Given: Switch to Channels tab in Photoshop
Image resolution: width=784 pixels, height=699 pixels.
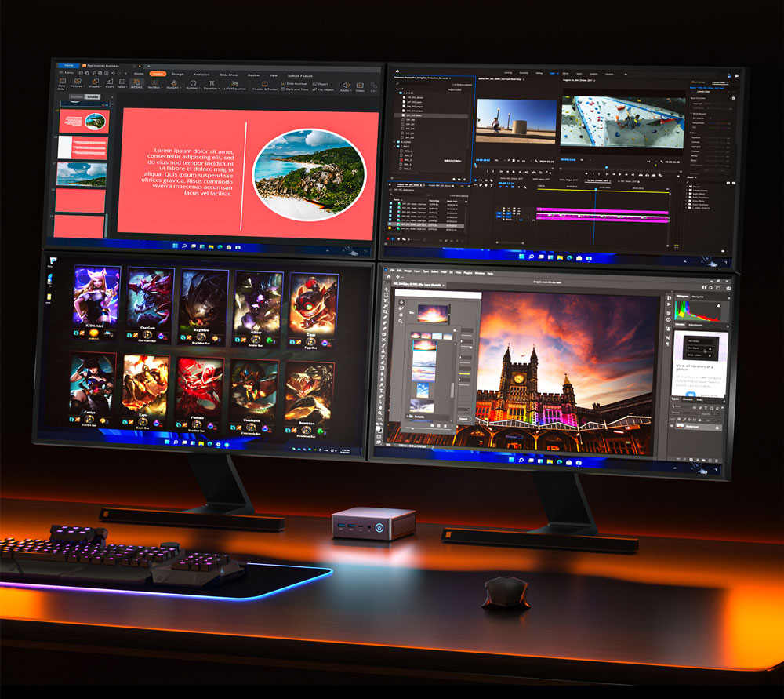Looking at the screenshot, I should tap(688, 399).
